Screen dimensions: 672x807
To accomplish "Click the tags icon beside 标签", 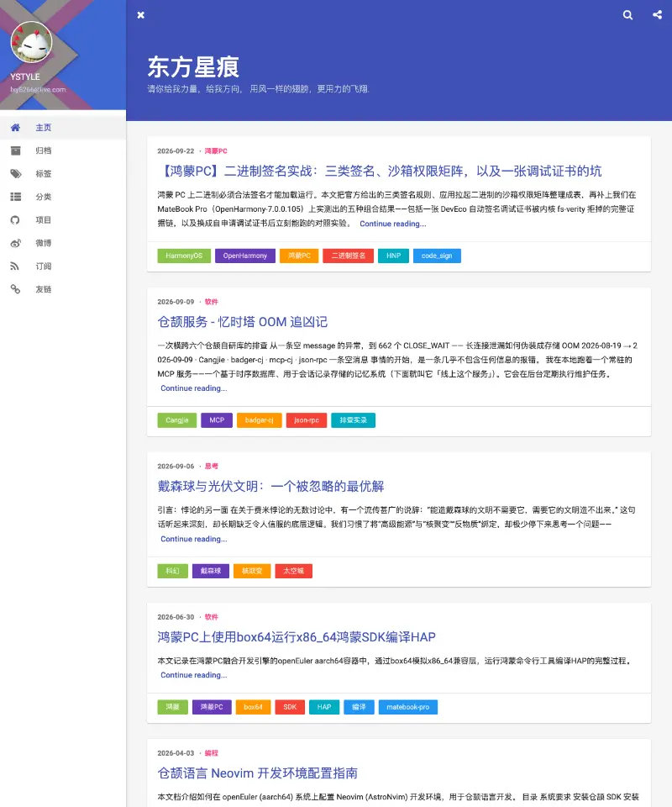I will pyautogui.click(x=16, y=173).
